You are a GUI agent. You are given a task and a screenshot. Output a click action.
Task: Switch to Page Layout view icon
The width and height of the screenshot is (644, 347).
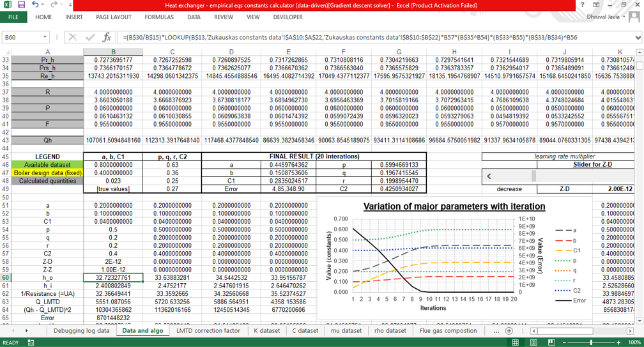point(533,342)
